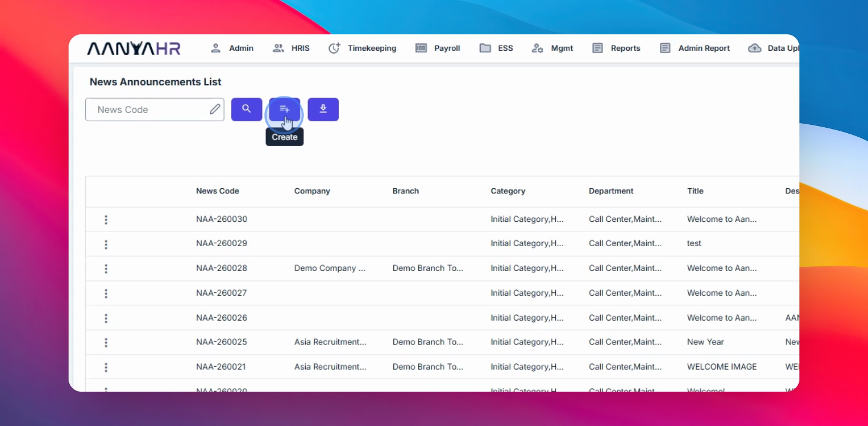The width and height of the screenshot is (868, 426).
Task: Click the 'New Year' title cell
Action: tap(705, 342)
